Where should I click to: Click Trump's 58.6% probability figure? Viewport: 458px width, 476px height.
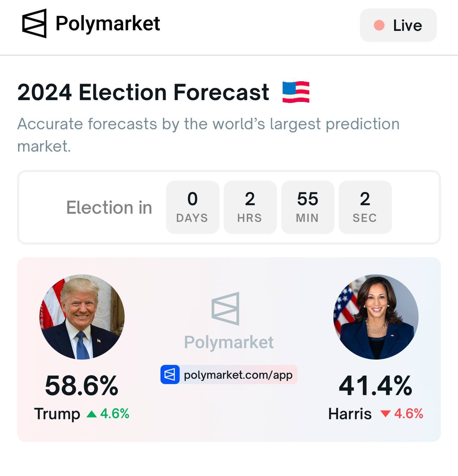pyautogui.click(x=81, y=386)
